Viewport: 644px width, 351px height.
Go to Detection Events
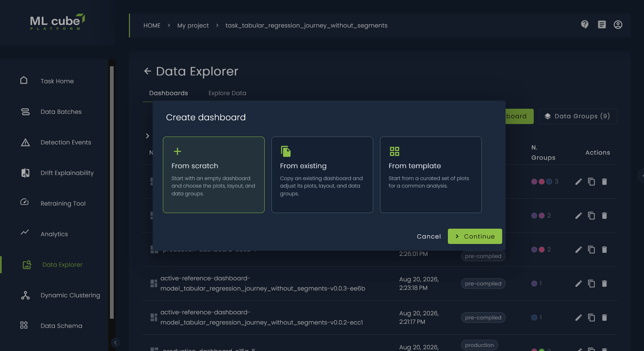[66, 142]
